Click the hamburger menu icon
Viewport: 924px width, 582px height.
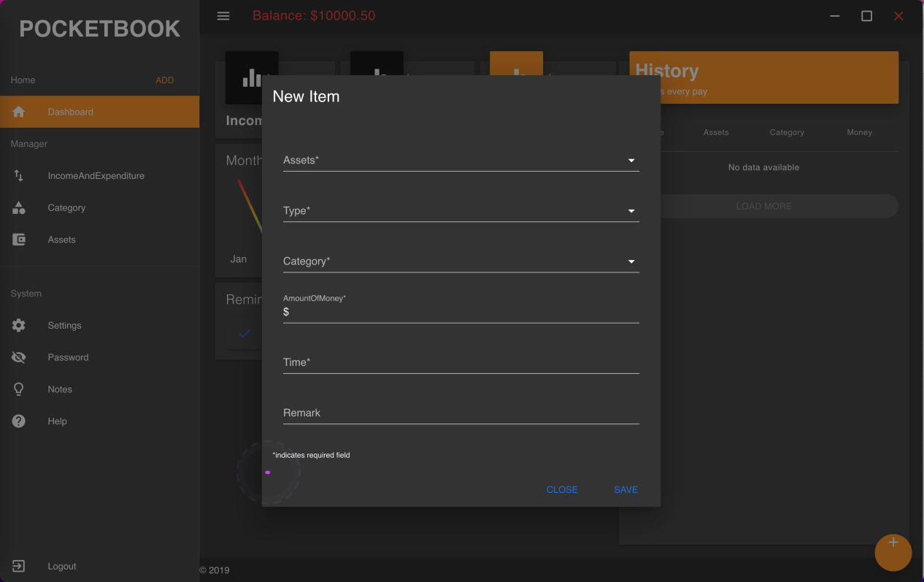click(223, 16)
